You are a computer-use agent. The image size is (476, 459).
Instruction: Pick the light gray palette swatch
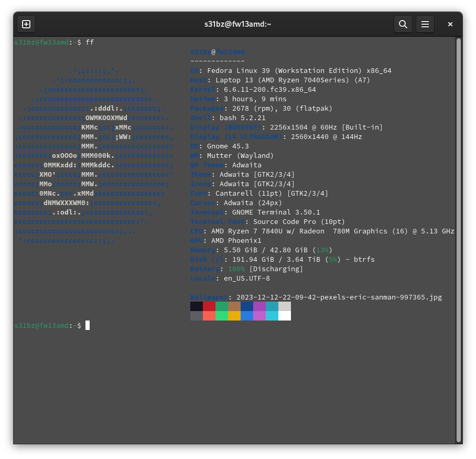pyautogui.click(x=285, y=306)
